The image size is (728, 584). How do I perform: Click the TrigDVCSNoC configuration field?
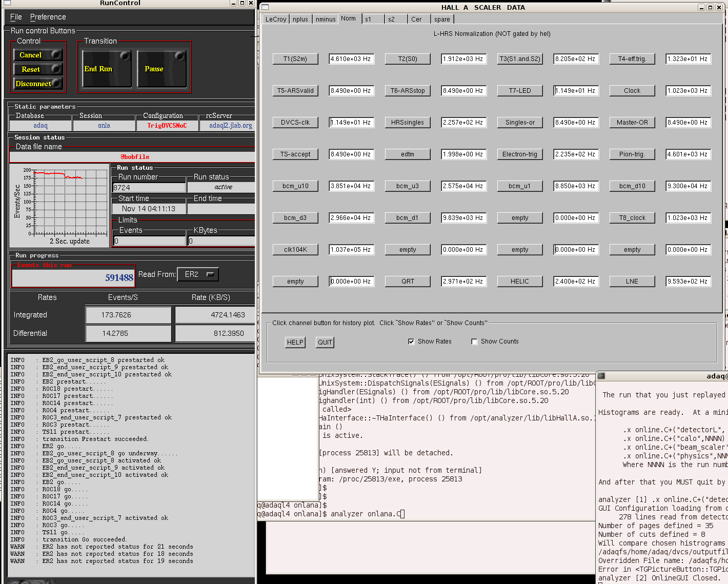tap(167, 125)
